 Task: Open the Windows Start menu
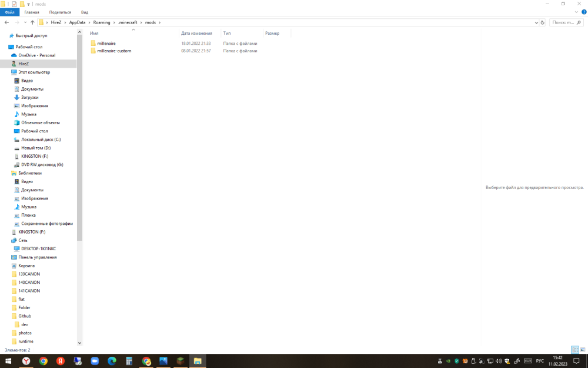(x=8, y=362)
